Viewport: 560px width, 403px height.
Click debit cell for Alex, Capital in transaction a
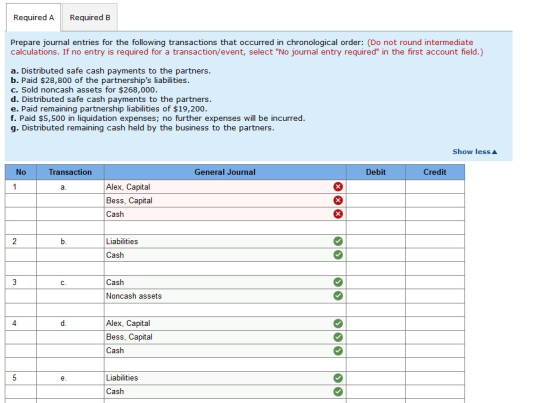coord(376,187)
